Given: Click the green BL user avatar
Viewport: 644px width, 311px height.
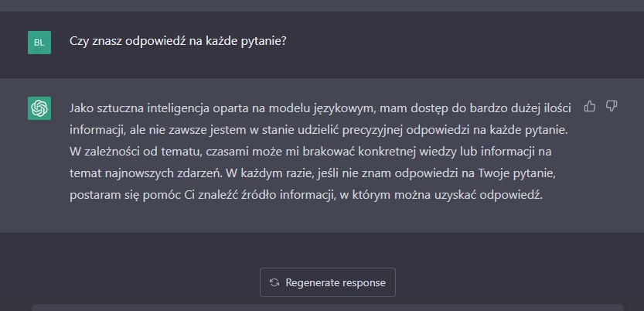Looking at the screenshot, I should (x=39, y=43).
